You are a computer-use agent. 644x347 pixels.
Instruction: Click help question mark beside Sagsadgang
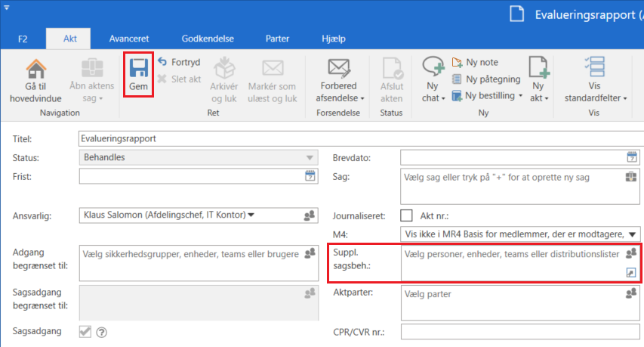click(x=102, y=331)
